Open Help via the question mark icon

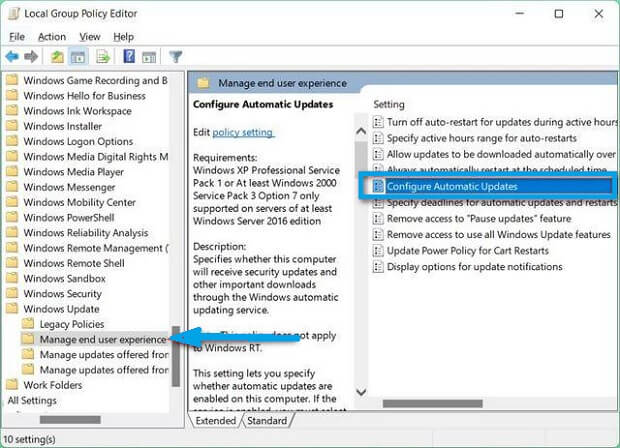129,57
